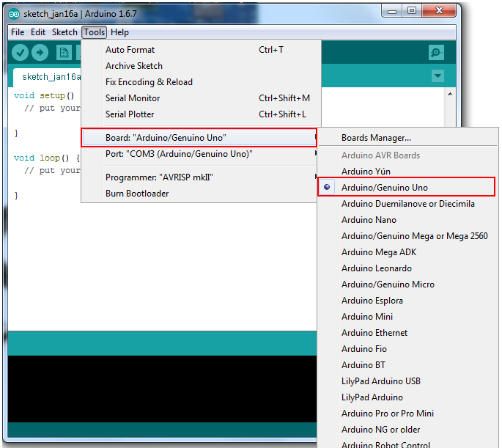Screen dimensions: 502x448
Task: Click the 'void setup()' code line
Action: click(44, 95)
